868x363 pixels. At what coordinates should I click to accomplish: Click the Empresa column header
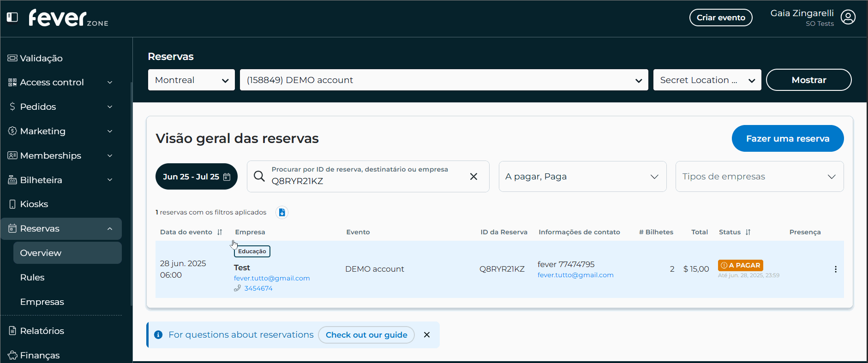pyautogui.click(x=250, y=232)
